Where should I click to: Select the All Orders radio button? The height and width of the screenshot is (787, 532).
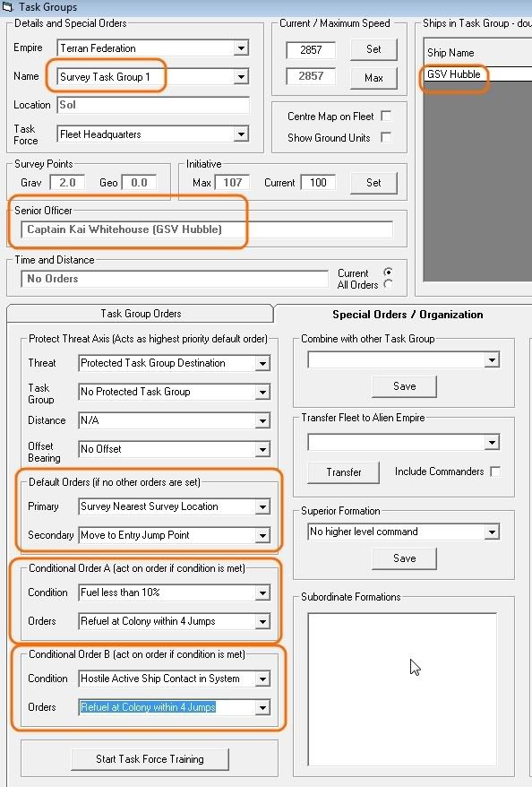tap(388, 284)
